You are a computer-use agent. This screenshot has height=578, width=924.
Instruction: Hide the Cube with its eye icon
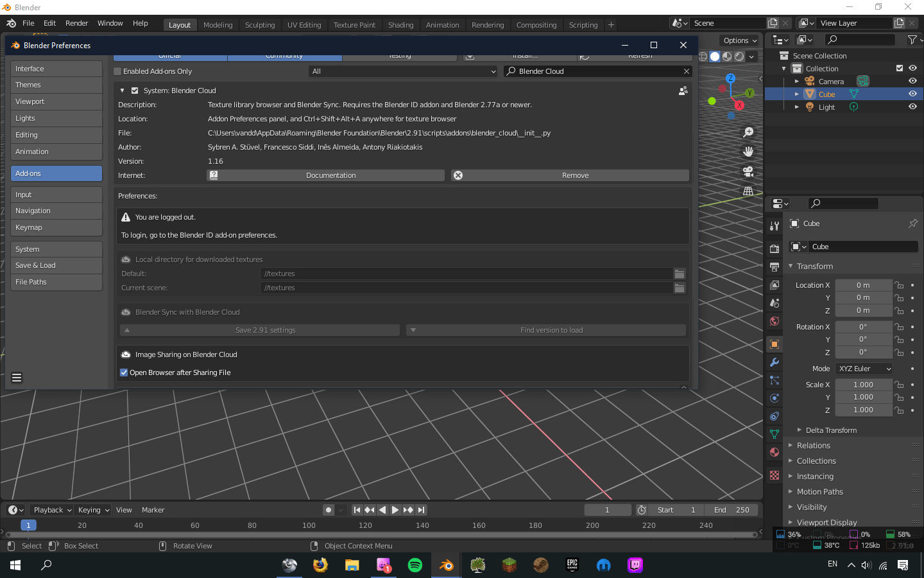click(x=912, y=93)
